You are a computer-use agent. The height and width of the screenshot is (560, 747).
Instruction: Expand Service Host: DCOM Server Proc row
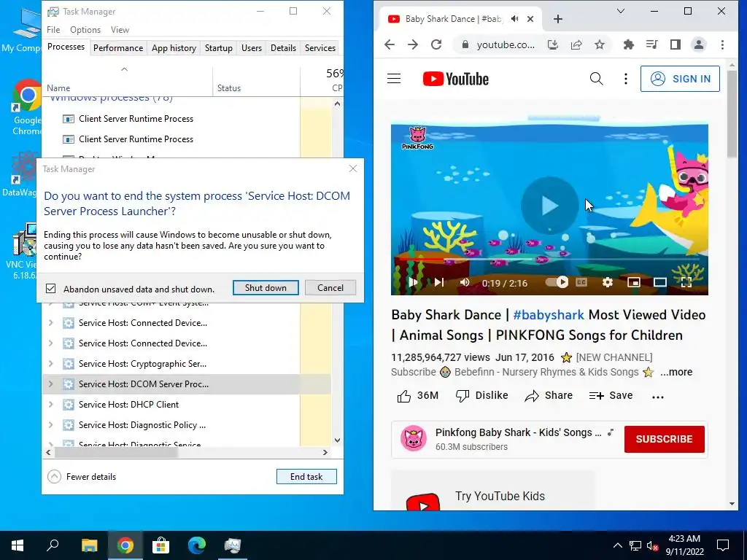[x=51, y=384]
